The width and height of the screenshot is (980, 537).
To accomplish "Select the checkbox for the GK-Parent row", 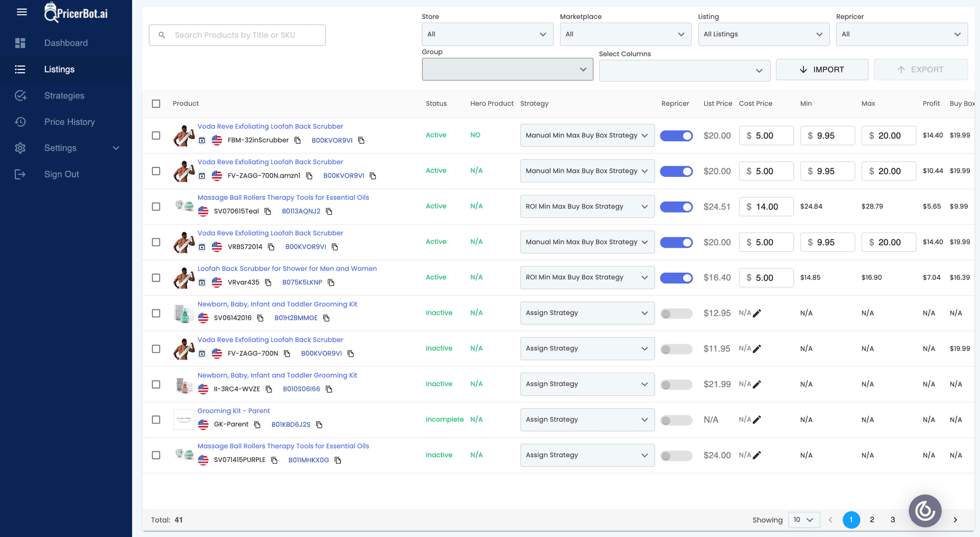I will pos(156,419).
